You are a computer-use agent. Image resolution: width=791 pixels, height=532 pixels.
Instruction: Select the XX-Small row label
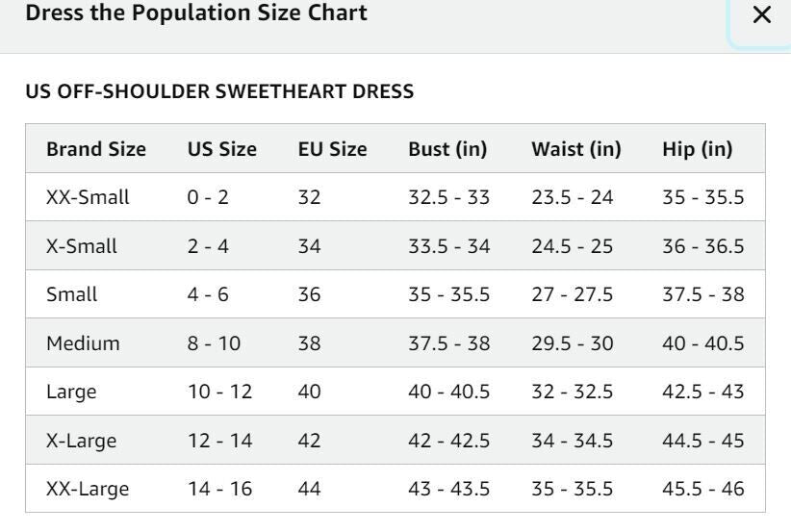point(88,197)
